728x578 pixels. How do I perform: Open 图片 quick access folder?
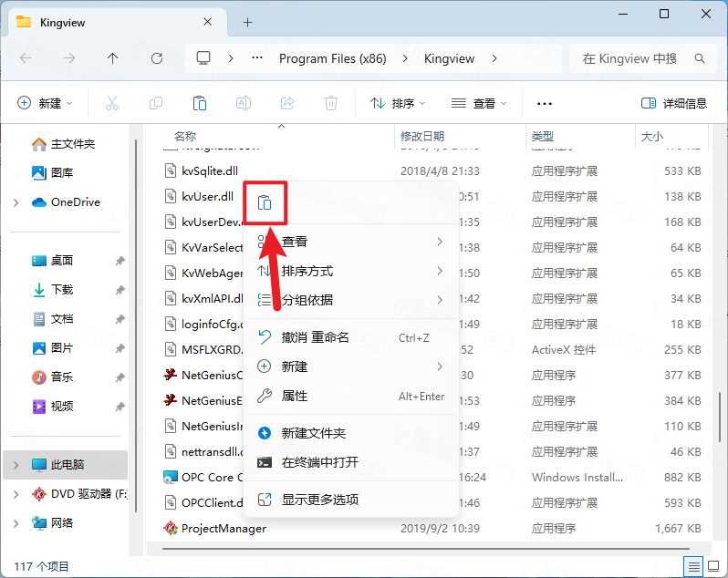tap(53, 348)
